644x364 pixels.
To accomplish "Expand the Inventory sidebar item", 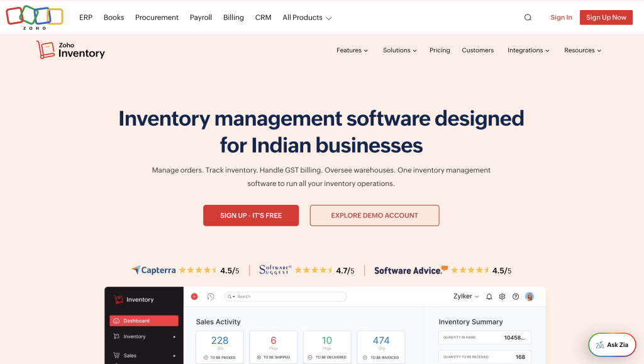I will click(x=144, y=336).
